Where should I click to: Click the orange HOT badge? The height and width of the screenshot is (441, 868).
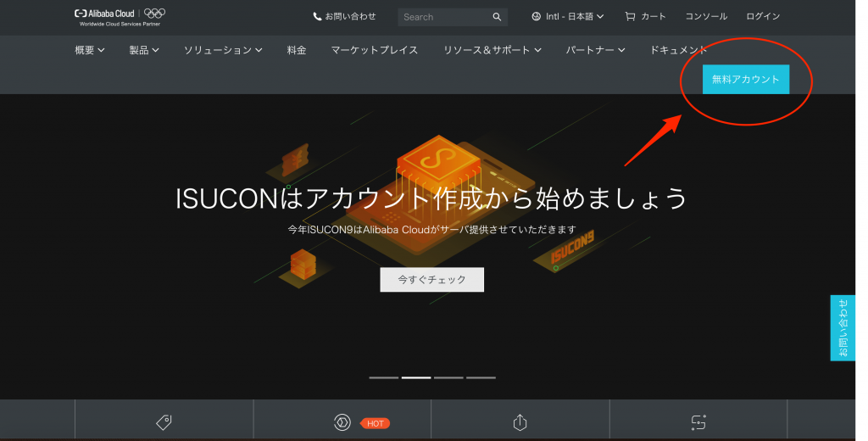click(375, 423)
